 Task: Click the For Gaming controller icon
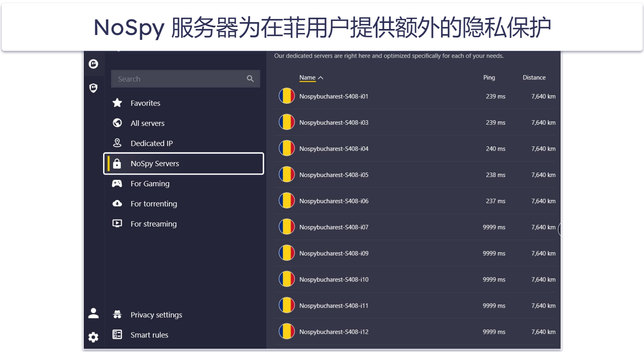[x=117, y=183]
